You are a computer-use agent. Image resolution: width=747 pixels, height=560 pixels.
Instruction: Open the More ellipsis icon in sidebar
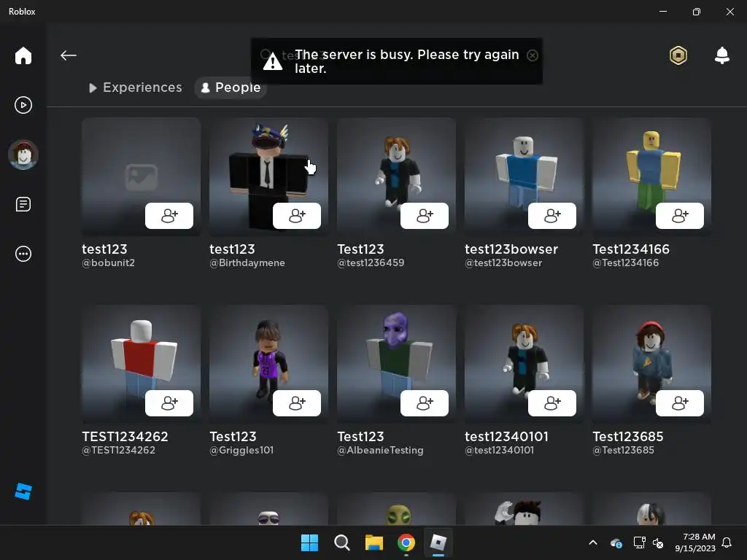click(23, 254)
